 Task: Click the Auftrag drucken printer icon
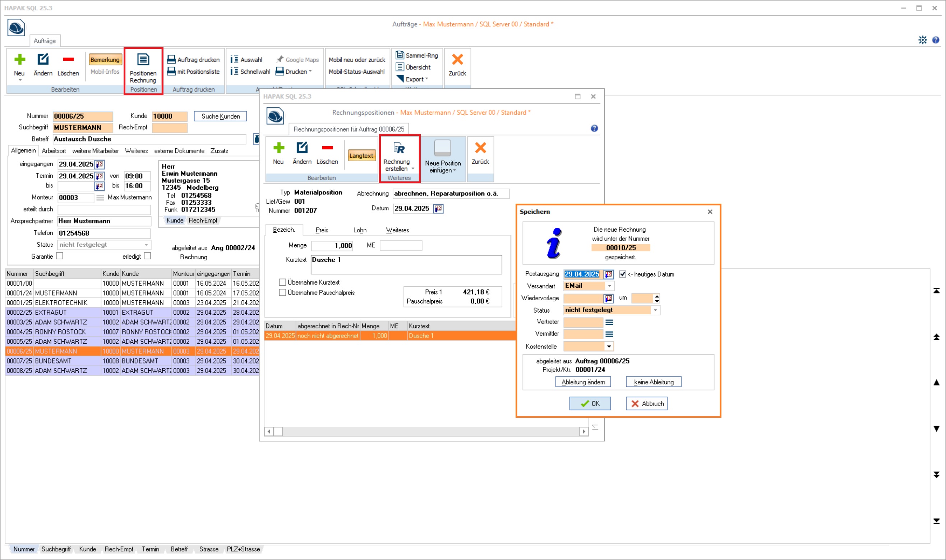pyautogui.click(x=171, y=59)
